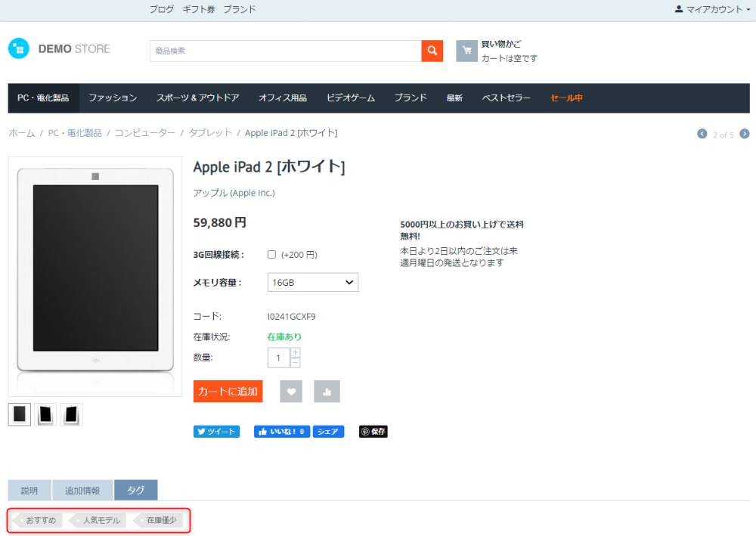Go to コンピューター breadcrumb
Viewport: 756px width, 536px height.
click(x=145, y=133)
